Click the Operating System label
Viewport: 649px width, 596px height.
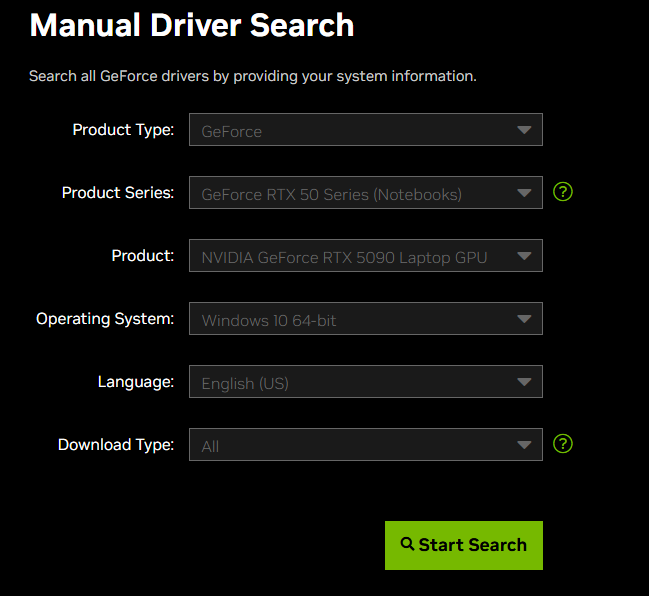tap(105, 319)
